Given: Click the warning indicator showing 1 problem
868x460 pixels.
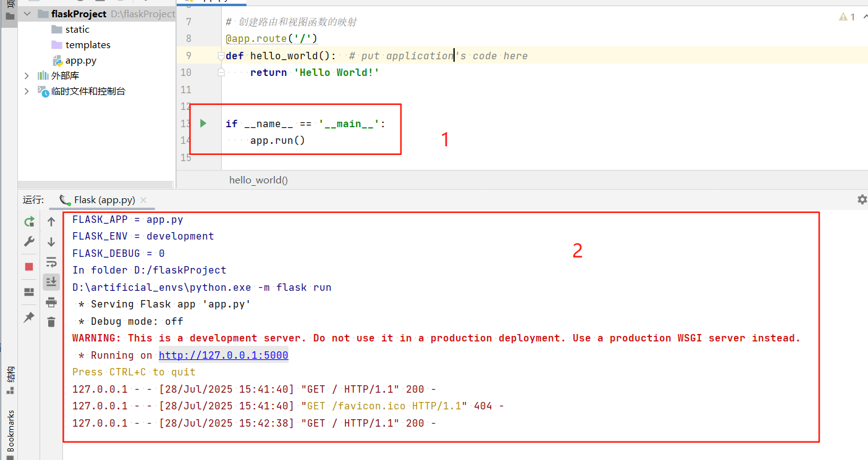Looking at the screenshot, I should 847,17.
